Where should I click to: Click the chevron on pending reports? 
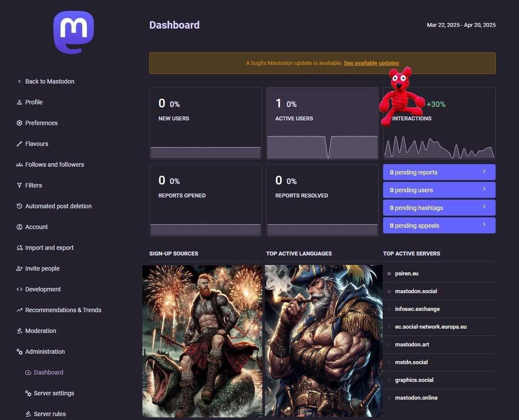484,171
